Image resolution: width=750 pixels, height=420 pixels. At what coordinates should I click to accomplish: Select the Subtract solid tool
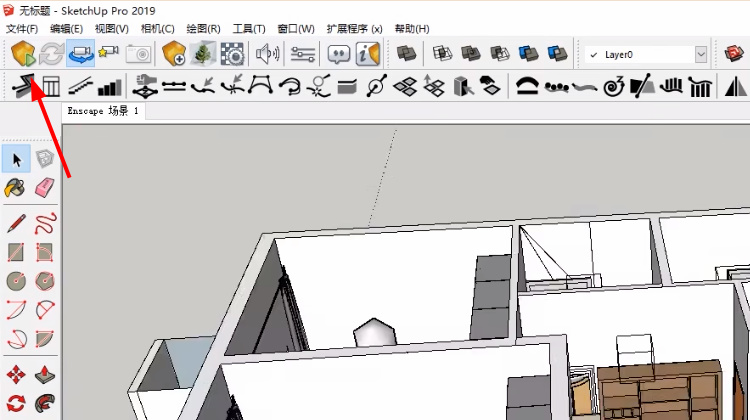(x=500, y=54)
